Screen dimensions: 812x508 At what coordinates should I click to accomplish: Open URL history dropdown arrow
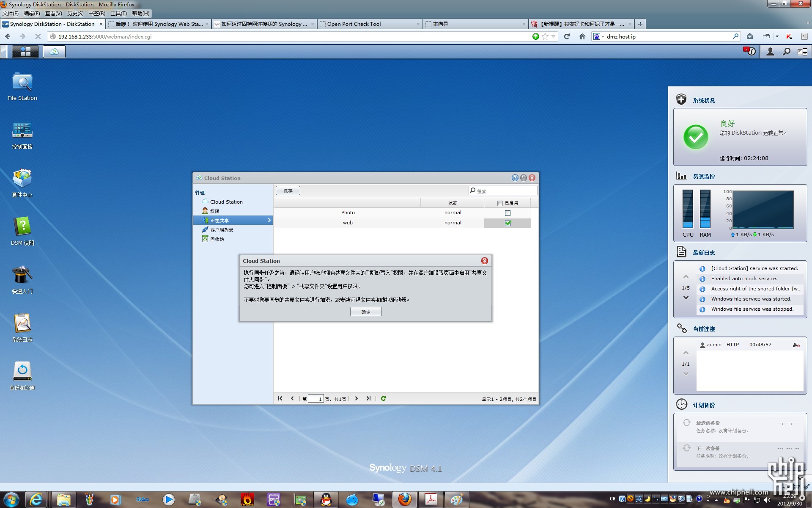pos(553,37)
